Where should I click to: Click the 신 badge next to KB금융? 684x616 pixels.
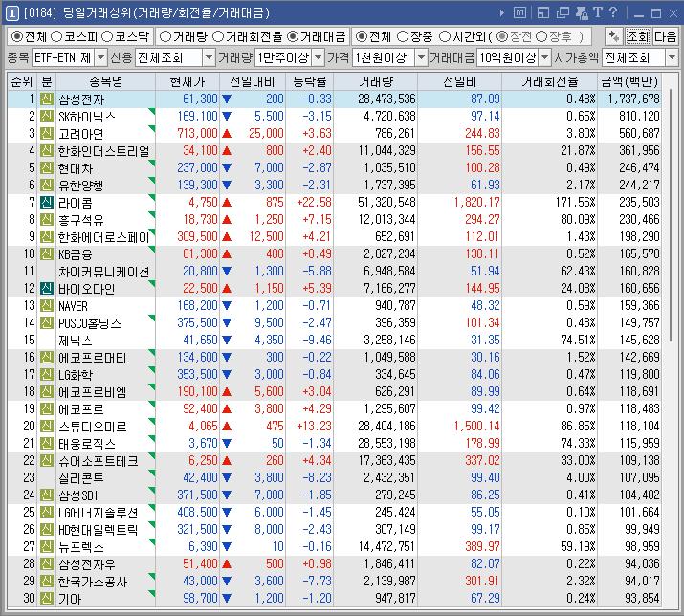click(x=47, y=253)
